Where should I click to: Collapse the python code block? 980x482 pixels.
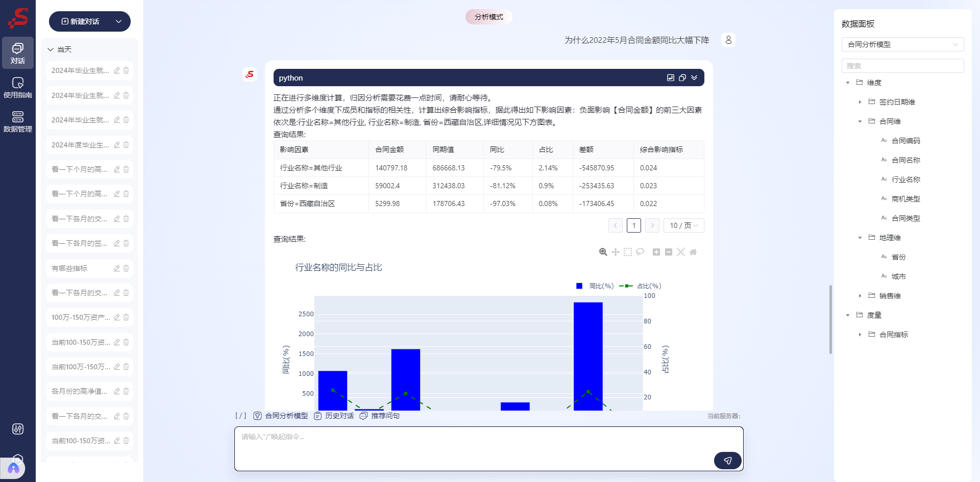[694, 78]
